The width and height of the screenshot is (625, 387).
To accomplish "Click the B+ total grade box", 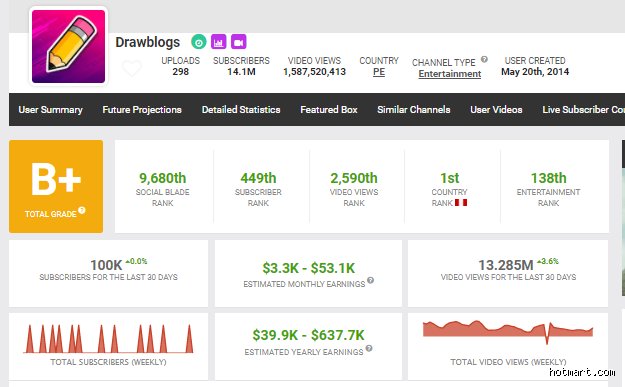I will (56, 186).
